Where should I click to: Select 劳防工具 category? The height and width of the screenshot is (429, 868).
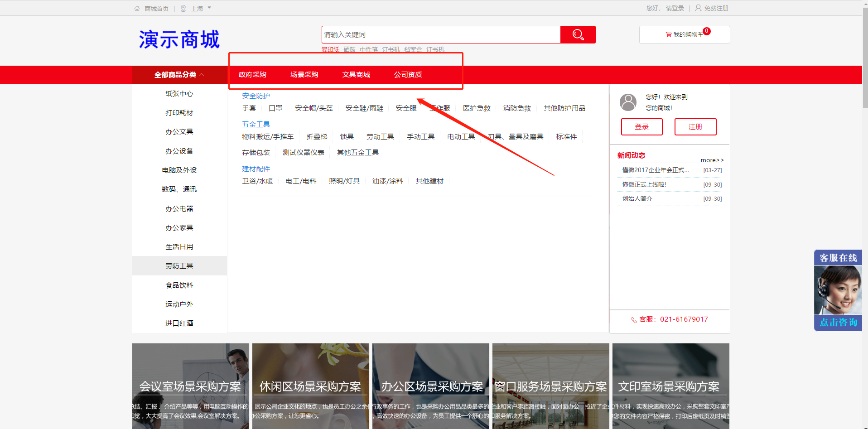[x=179, y=266]
